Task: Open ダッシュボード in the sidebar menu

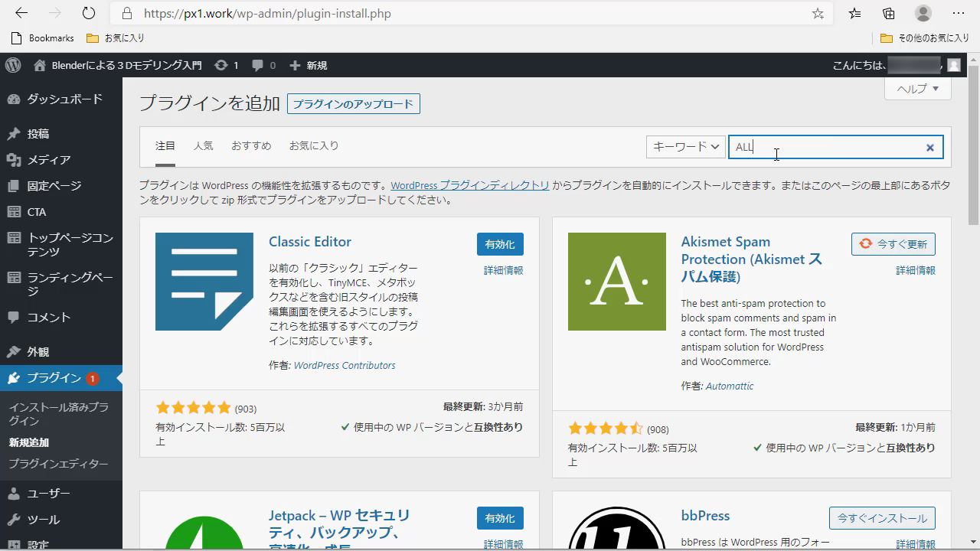Action: [64, 99]
